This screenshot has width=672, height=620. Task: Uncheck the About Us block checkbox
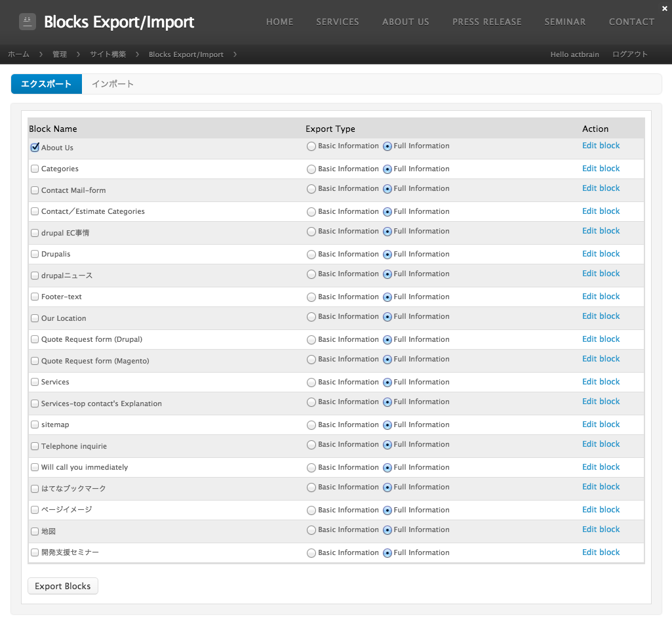pyautogui.click(x=34, y=147)
